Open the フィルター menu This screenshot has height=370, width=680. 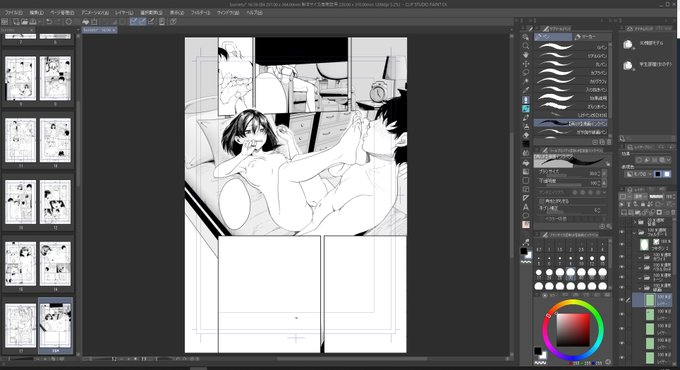tap(200, 13)
